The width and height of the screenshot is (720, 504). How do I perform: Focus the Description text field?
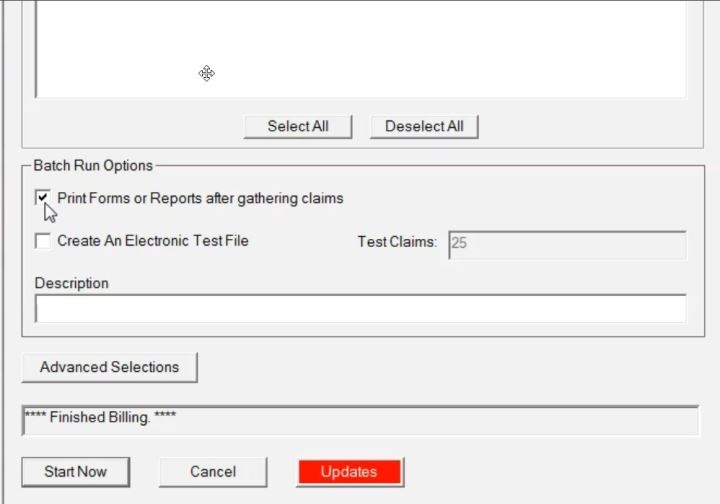(x=360, y=309)
